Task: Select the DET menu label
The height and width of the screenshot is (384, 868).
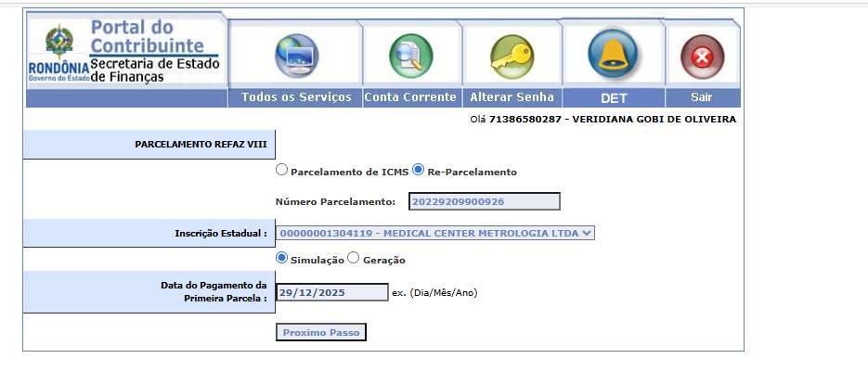Action: (x=614, y=97)
